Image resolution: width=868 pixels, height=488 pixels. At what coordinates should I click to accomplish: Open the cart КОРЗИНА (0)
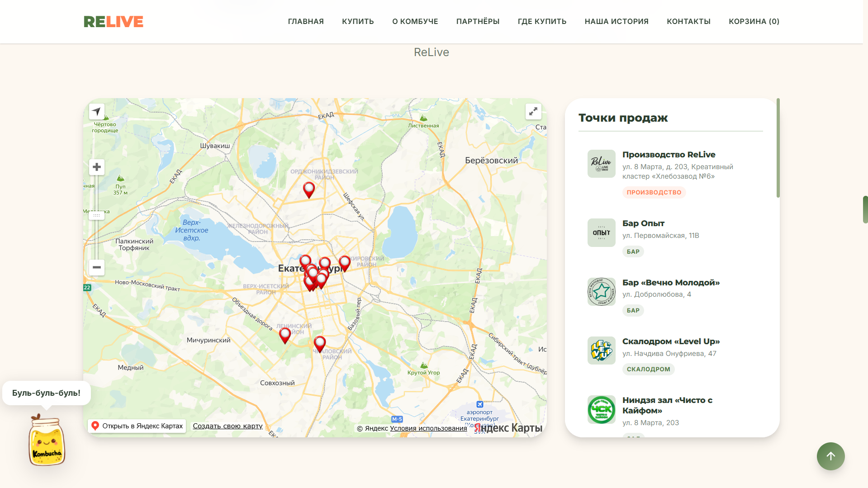click(x=754, y=22)
